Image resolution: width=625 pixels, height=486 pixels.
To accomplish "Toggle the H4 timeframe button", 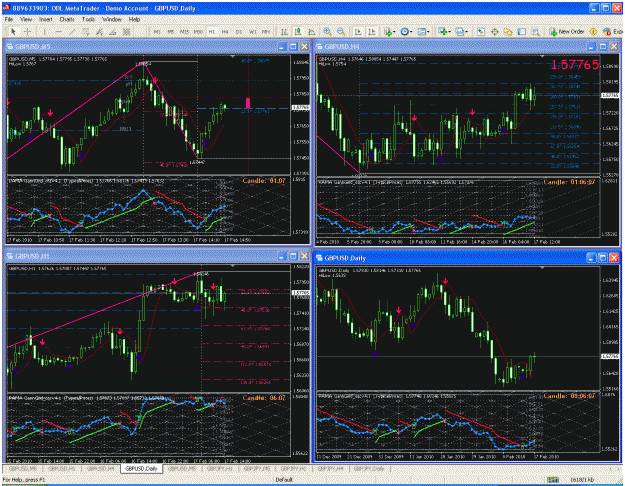I will pos(225,31).
